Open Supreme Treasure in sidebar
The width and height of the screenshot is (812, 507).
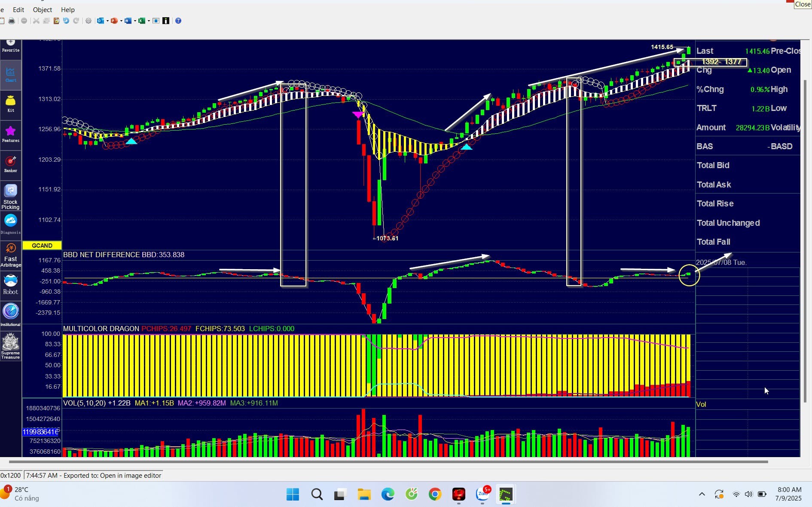[x=11, y=346]
